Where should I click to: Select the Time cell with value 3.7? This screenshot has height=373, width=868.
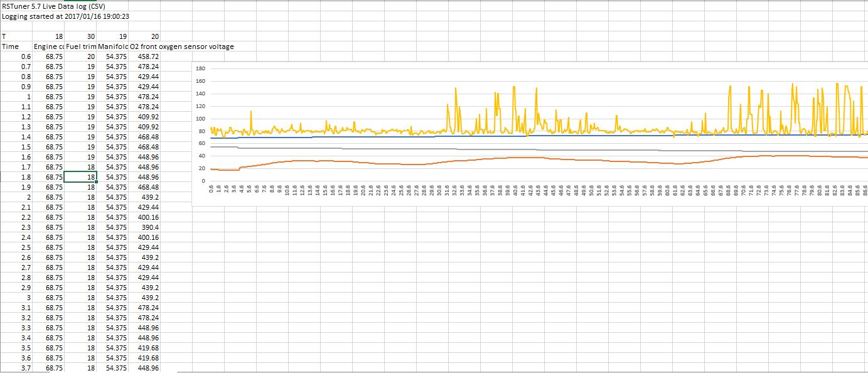(26, 368)
